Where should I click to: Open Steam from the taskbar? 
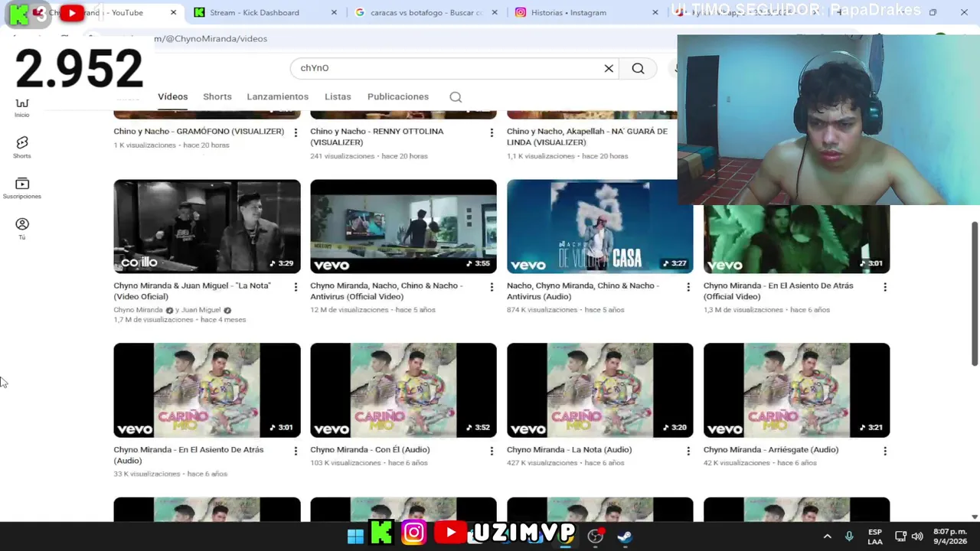pos(625,536)
